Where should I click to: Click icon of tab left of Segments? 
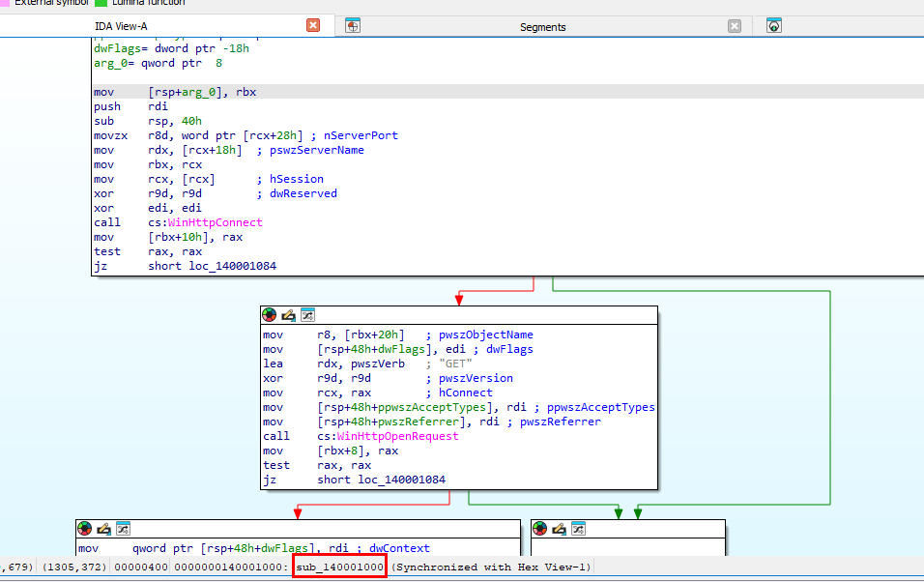(x=353, y=26)
